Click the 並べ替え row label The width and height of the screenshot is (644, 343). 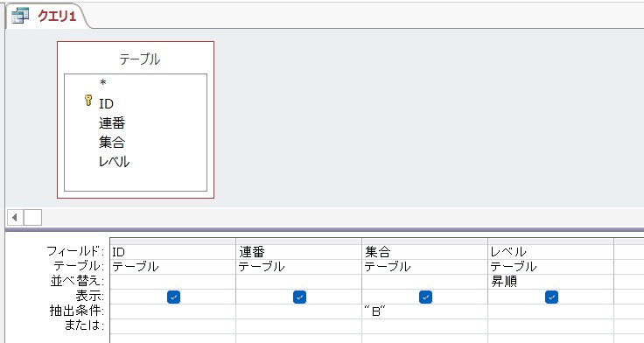pyautogui.click(x=77, y=282)
